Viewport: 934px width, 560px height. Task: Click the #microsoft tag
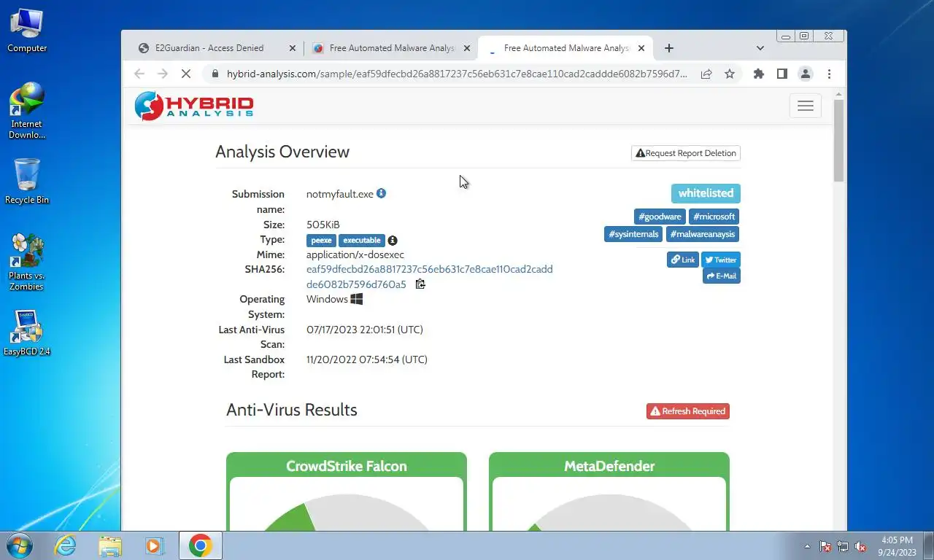[714, 217]
